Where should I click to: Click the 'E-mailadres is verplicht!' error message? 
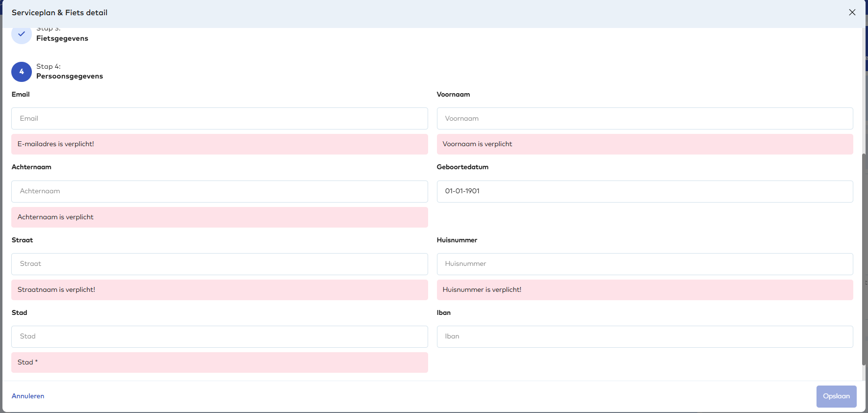pos(56,144)
